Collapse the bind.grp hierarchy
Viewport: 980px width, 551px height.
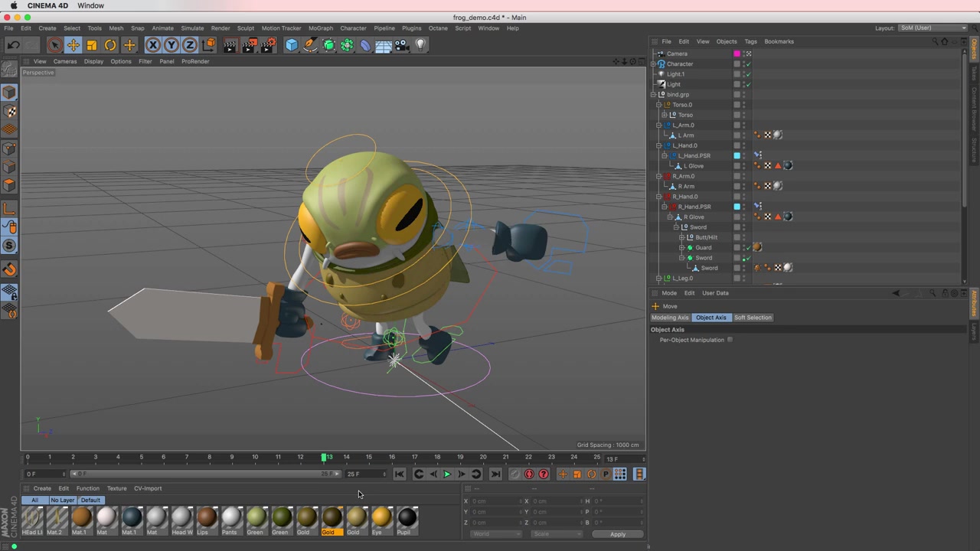653,94
